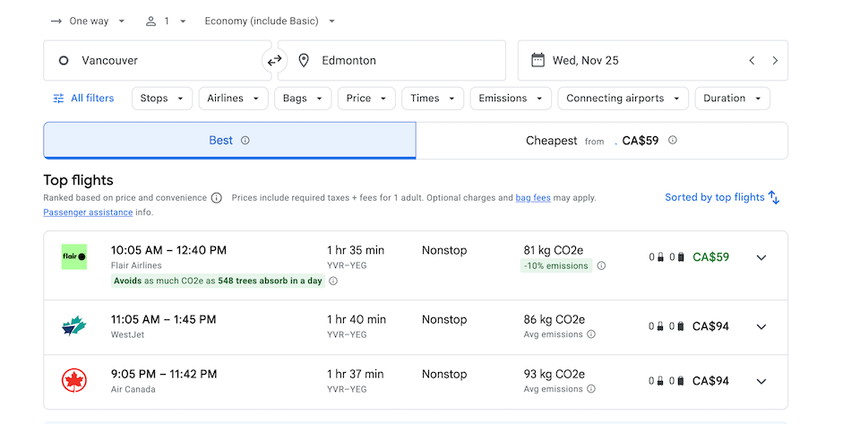The width and height of the screenshot is (860, 424).
Task: Show info on ranking by price and convenience
Action: (x=217, y=198)
